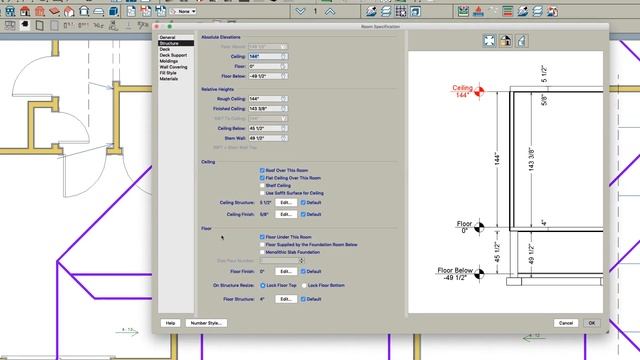Click Edit... for Ceiling Finish
Screen dimensions: 640x360
click(x=286, y=214)
